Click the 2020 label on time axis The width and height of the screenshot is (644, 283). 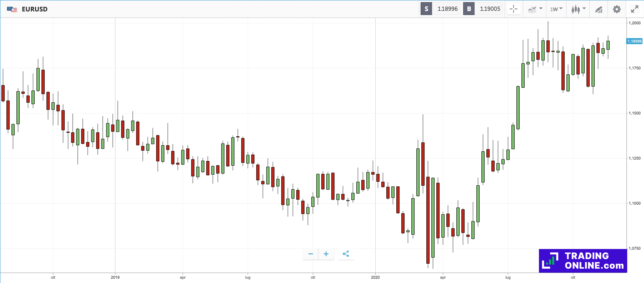click(x=376, y=277)
